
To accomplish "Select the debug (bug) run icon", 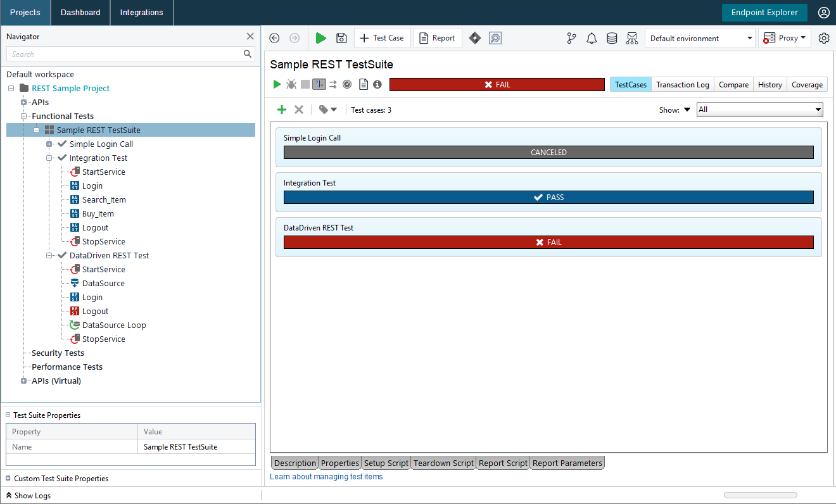I will click(291, 84).
